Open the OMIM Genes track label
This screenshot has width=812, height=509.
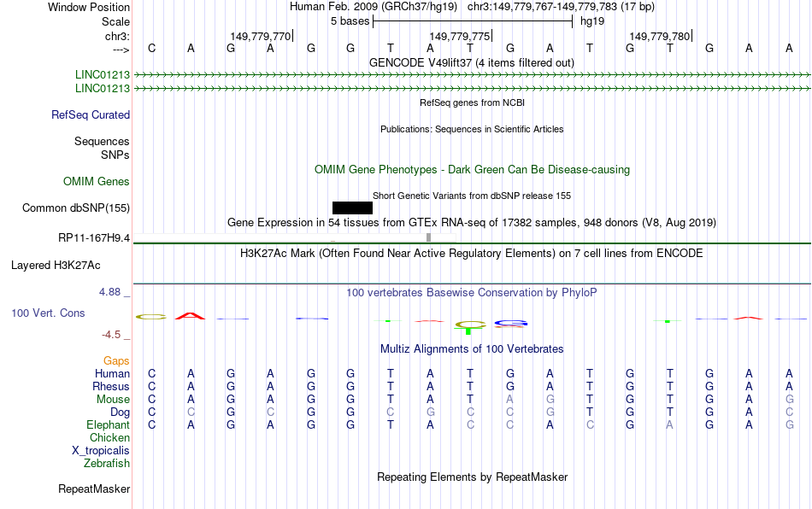click(97, 182)
